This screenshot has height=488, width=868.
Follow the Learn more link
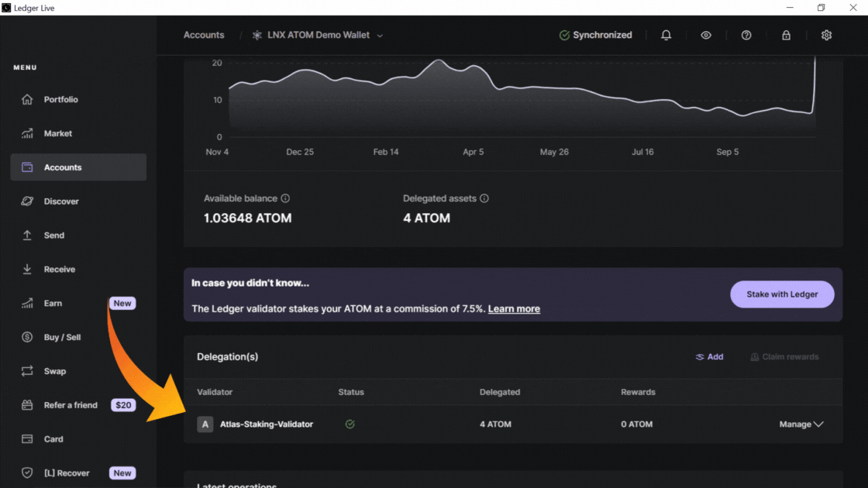click(514, 309)
